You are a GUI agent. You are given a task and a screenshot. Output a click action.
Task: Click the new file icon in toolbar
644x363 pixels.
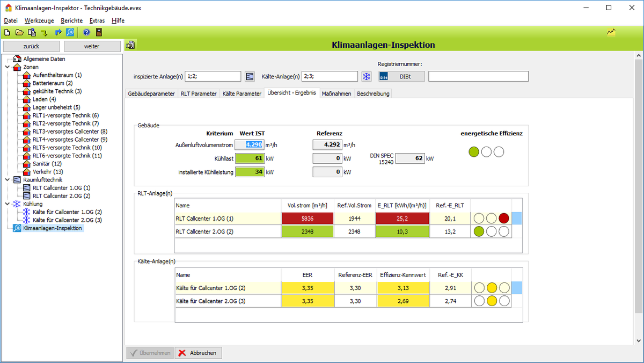7,32
